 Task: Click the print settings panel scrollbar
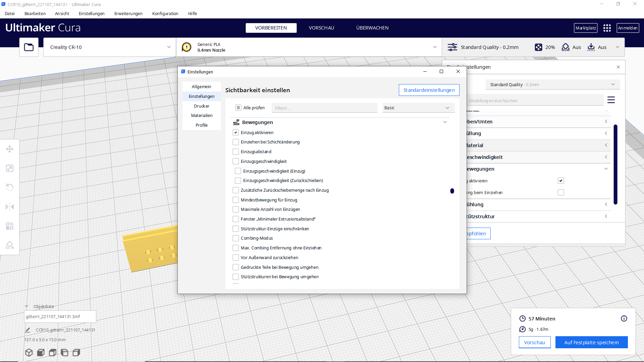pyautogui.click(x=615, y=164)
